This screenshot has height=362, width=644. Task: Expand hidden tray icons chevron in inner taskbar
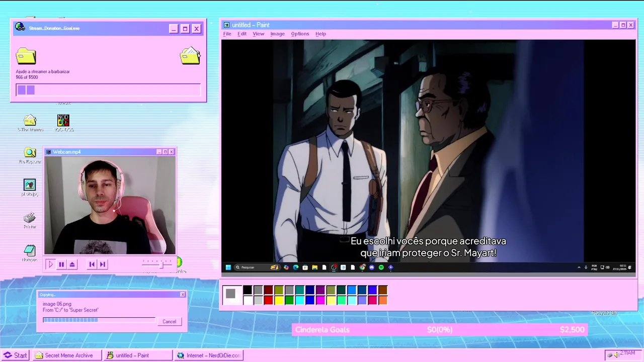(x=579, y=267)
